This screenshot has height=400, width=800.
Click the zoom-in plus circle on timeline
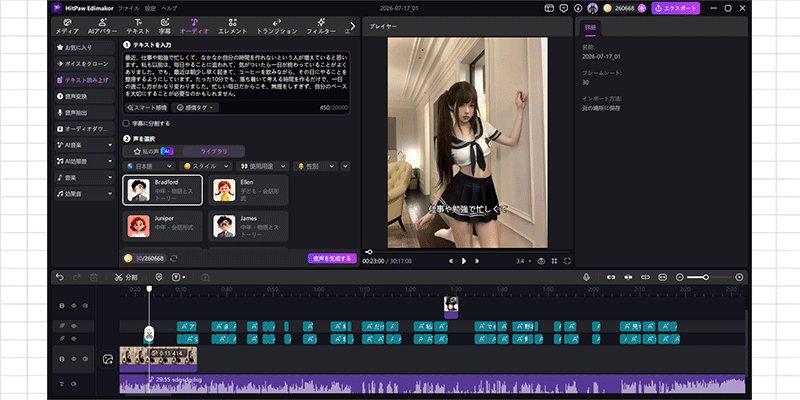tap(739, 277)
